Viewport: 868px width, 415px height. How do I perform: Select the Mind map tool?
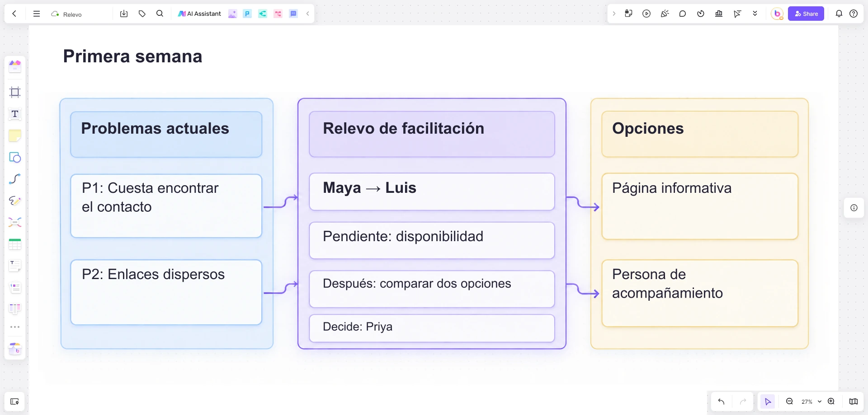click(15, 222)
